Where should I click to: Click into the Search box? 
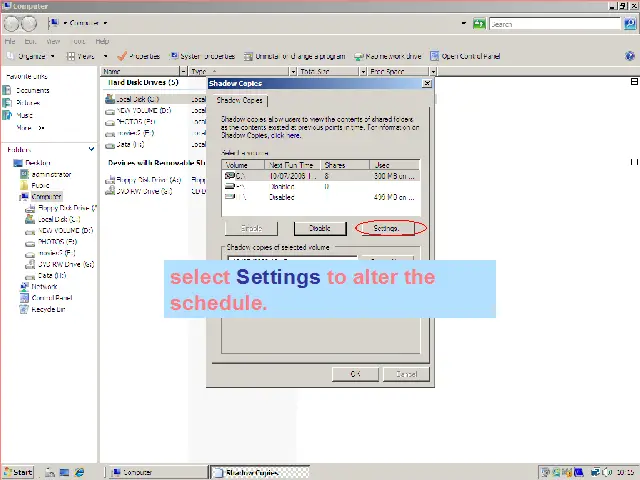tap(555, 24)
